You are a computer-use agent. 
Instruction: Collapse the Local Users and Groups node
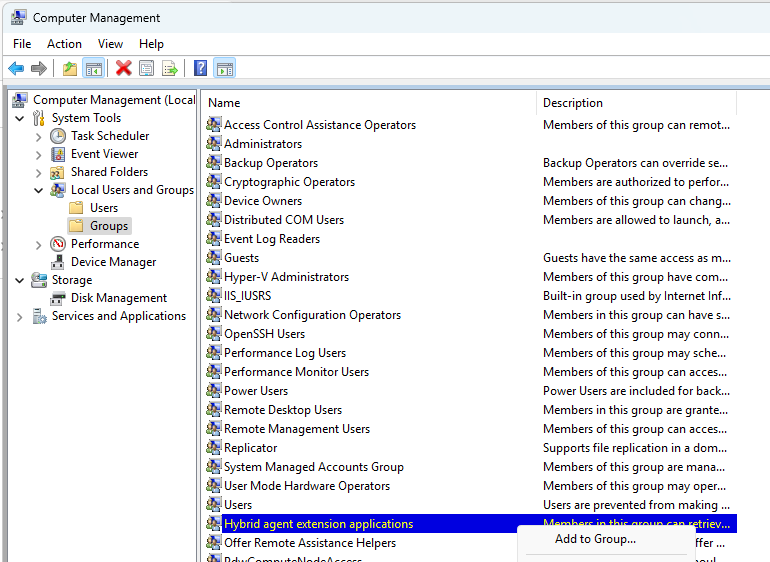tap(39, 190)
